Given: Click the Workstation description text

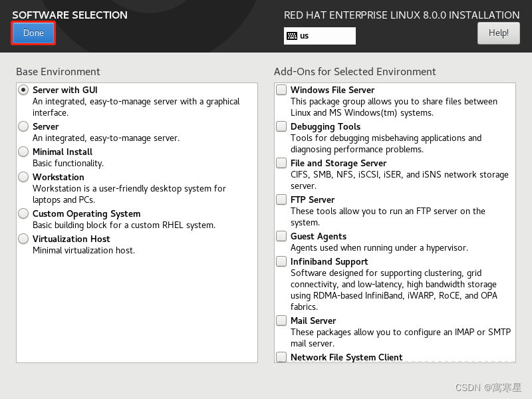Looking at the screenshot, I should tap(129, 194).
